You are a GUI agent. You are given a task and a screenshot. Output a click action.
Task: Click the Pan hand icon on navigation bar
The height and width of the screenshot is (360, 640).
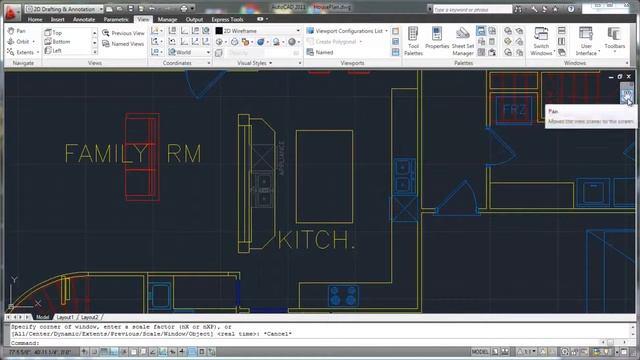(x=627, y=97)
